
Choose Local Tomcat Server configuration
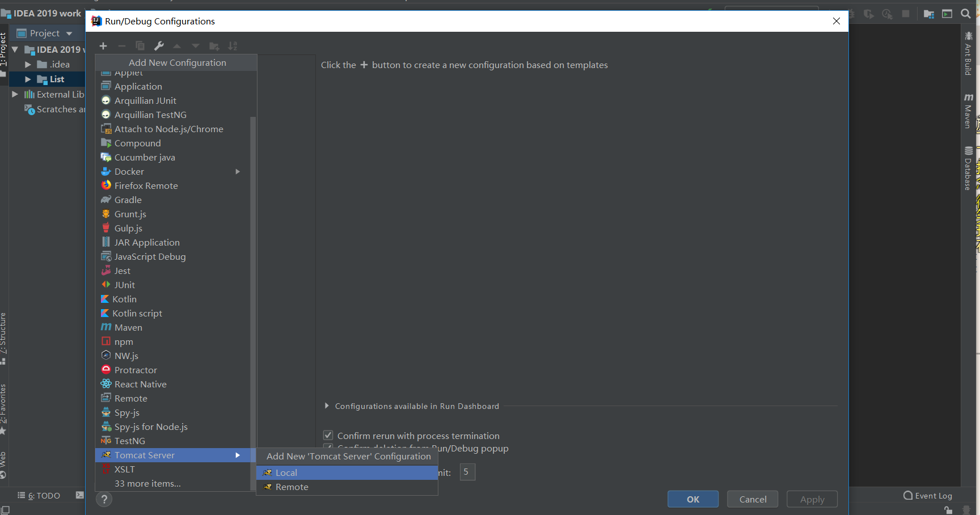(x=347, y=472)
